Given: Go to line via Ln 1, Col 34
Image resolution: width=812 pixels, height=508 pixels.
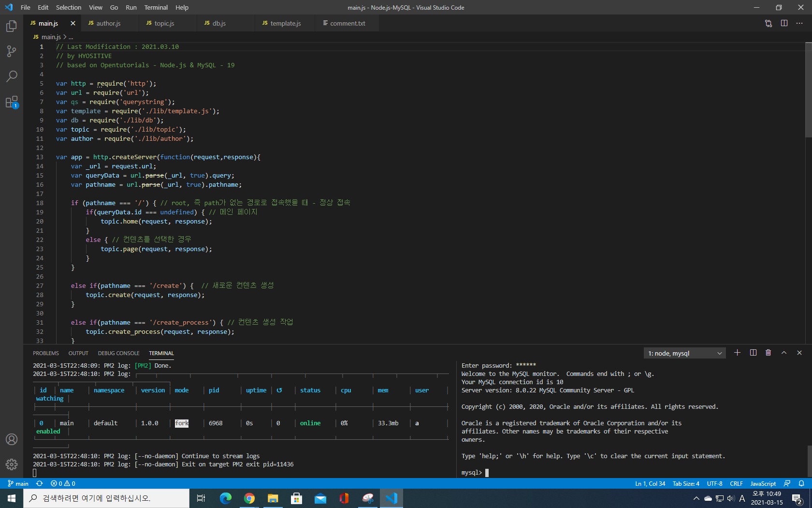Looking at the screenshot, I should 650,483.
